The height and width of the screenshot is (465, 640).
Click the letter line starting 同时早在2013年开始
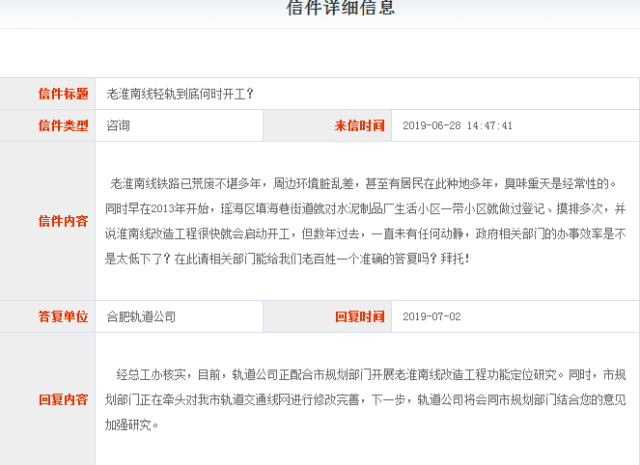click(365, 209)
